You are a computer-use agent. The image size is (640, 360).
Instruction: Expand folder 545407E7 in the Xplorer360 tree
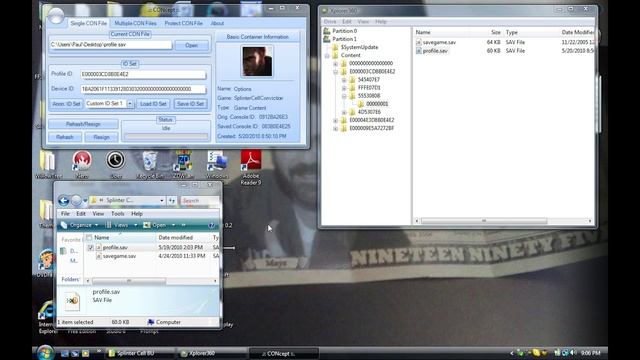click(344, 80)
